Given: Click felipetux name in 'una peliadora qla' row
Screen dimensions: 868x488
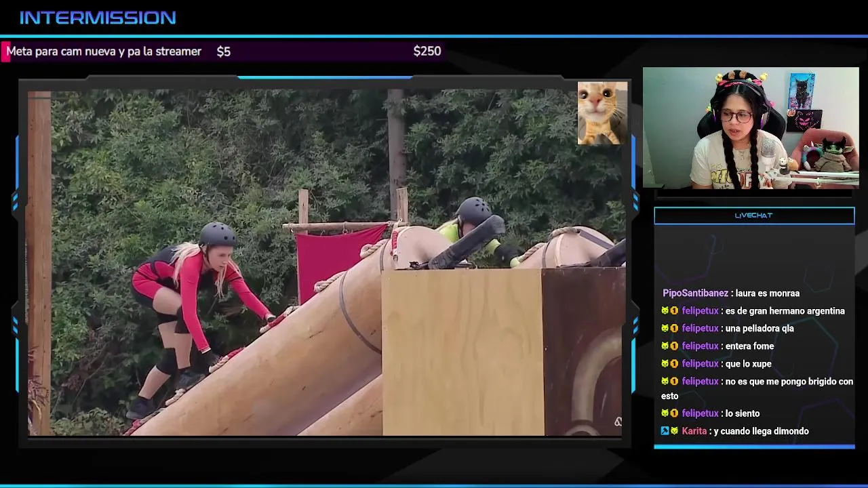Looking at the screenshot, I should click(700, 329).
